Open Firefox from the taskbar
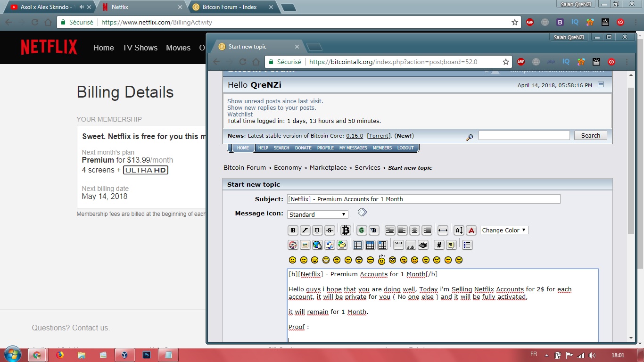The height and width of the screenshot is (362, 644). click(x=60, y=355)
